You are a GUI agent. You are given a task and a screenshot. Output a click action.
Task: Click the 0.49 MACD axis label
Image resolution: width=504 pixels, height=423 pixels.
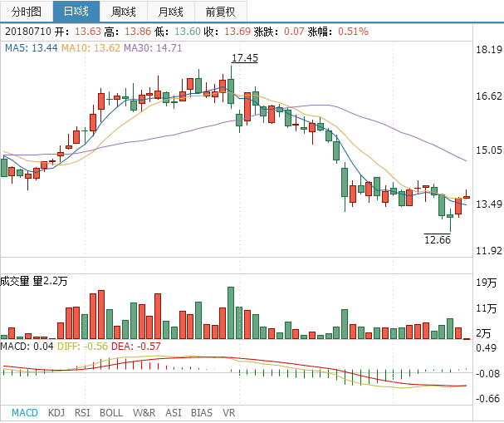[486, 347]
